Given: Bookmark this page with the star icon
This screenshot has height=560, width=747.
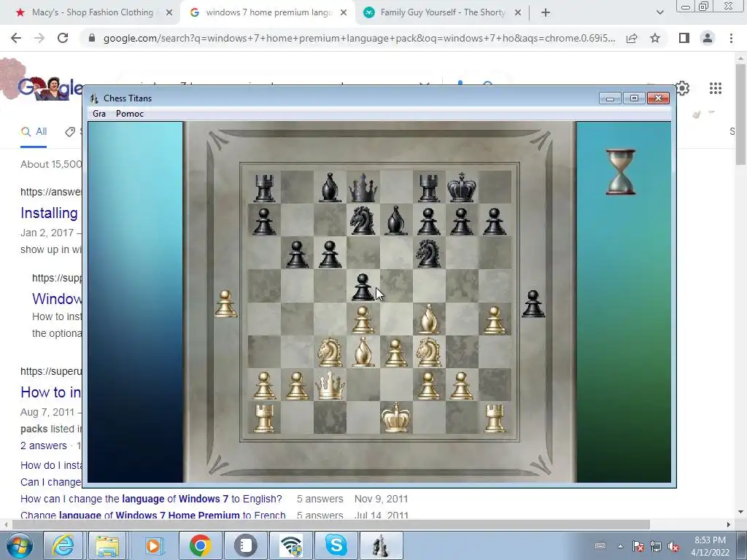Looking at the screenshot, I should click(655, 38).
